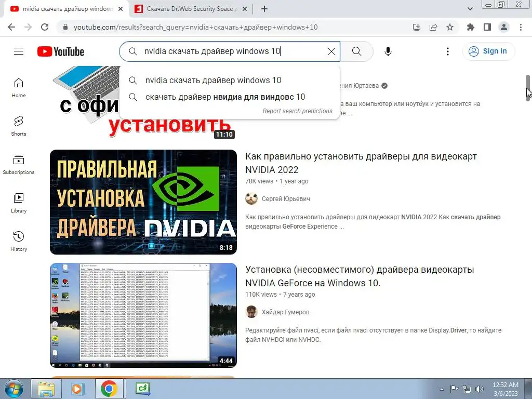This screenshot has width=532, height=399.
Task: Select the nvidia YouTube search tab
Action: pos(66,9)
